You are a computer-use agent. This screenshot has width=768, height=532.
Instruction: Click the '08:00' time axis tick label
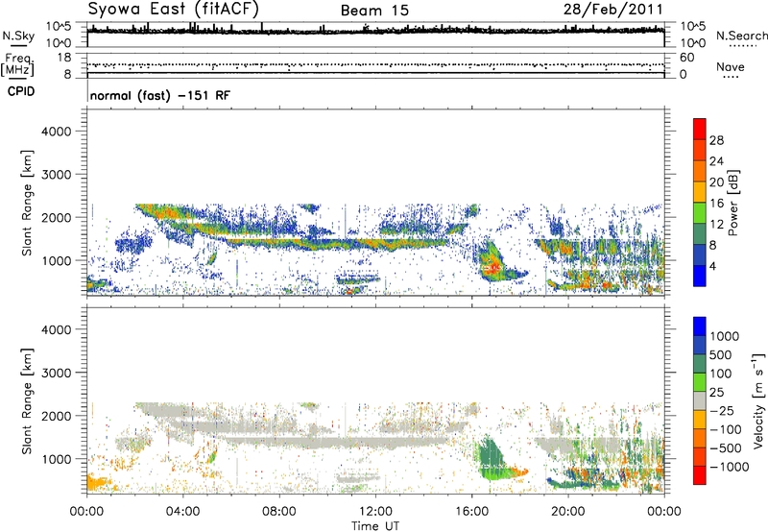click(x=279, y=512)
